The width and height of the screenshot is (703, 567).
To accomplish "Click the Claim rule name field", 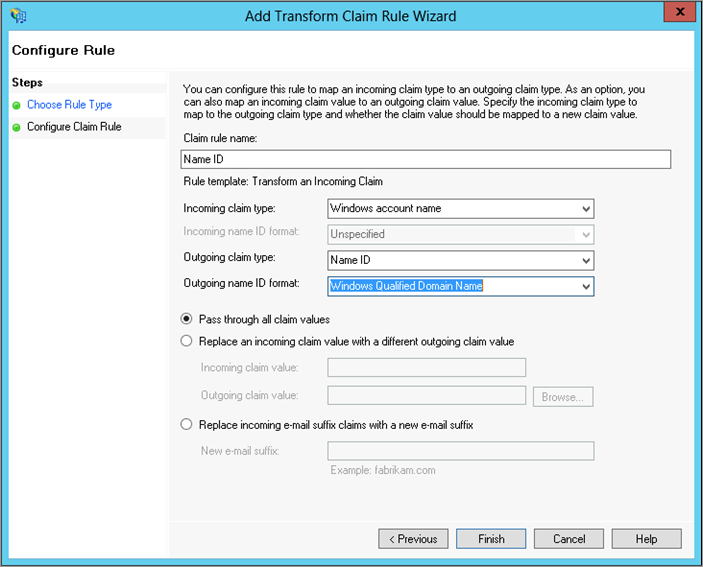I will tap(425, 160).
